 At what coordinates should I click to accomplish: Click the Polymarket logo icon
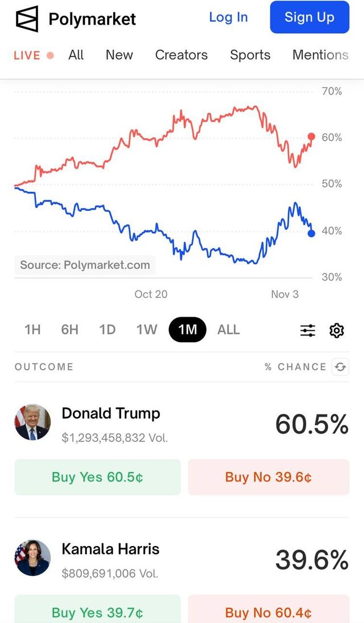(27, 19)
